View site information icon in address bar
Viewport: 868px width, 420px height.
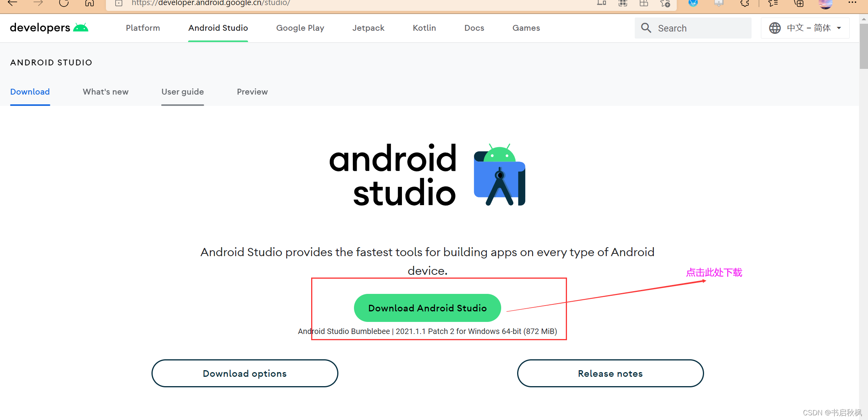point(119,3)
